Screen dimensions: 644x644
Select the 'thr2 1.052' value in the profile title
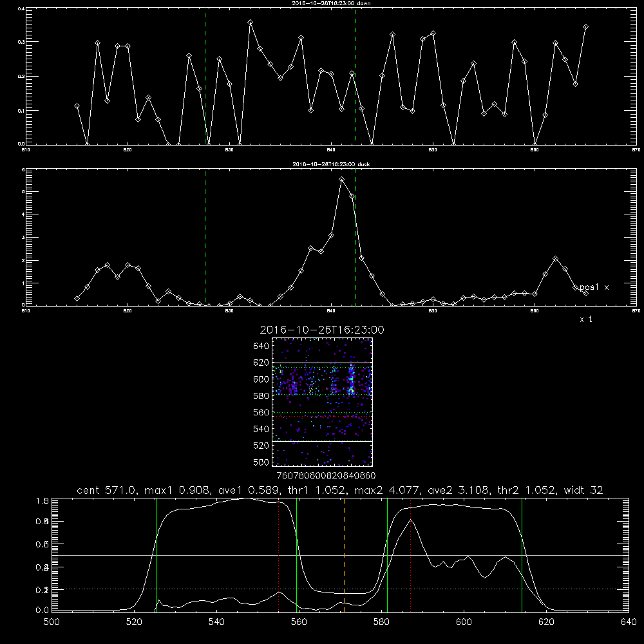(x=527, y=490)
